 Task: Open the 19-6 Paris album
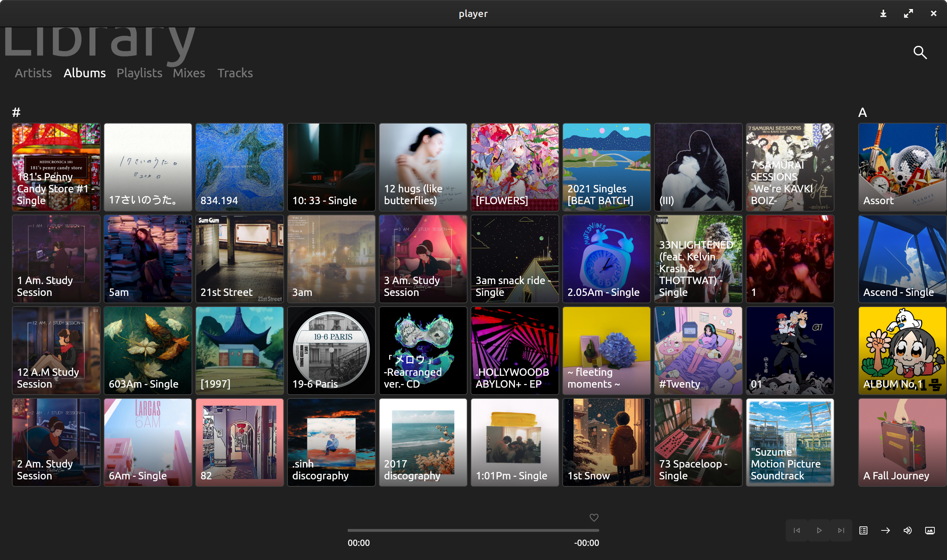331,351
